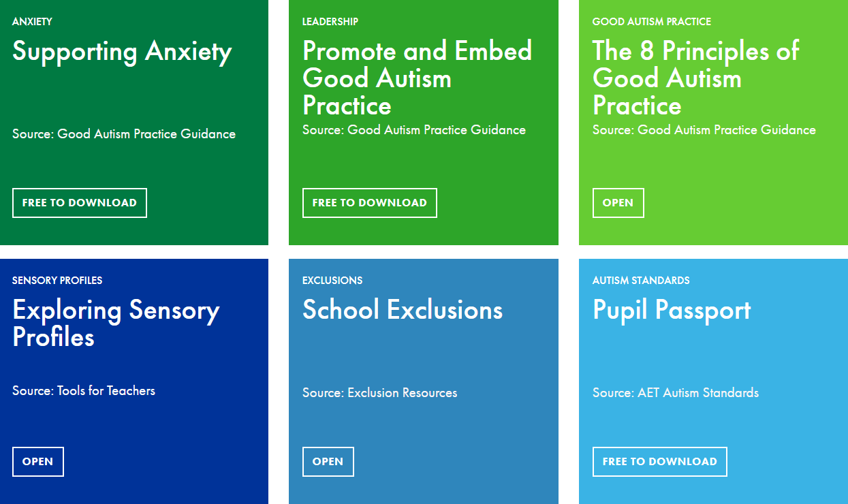
Task: Click the GOOD AUTISM PRACTICE category label
Action: (x=651, y=21)
